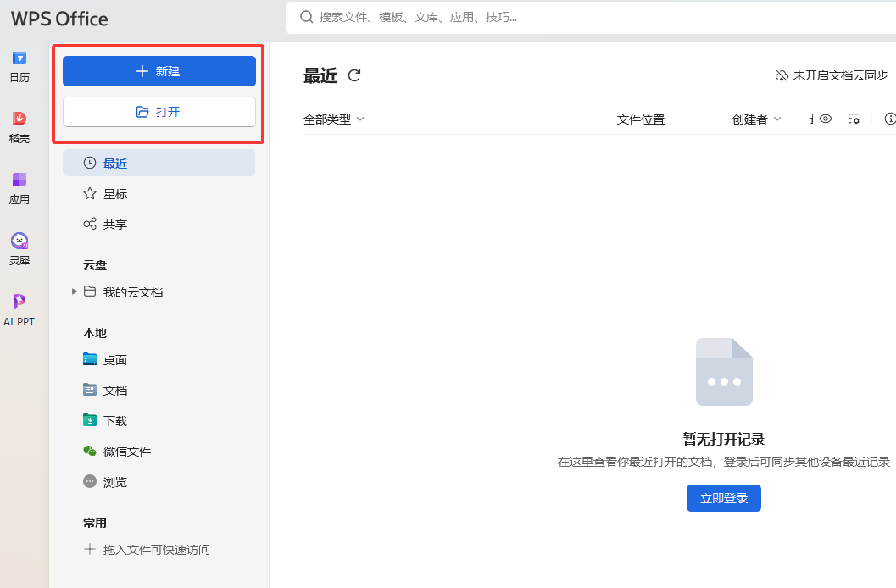Select 共享 shared files
This screenshot has height=588, width=896.
tap(159, 225)
